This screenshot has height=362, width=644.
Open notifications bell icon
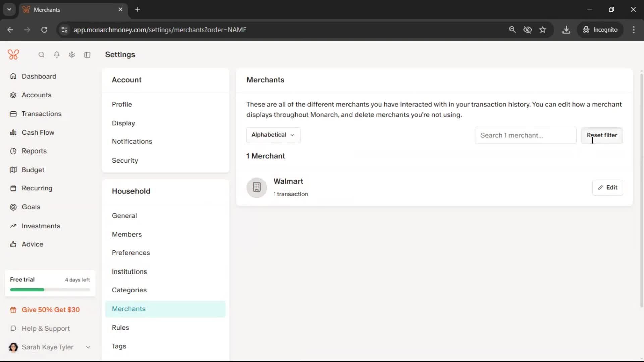[x=57, y=55]
